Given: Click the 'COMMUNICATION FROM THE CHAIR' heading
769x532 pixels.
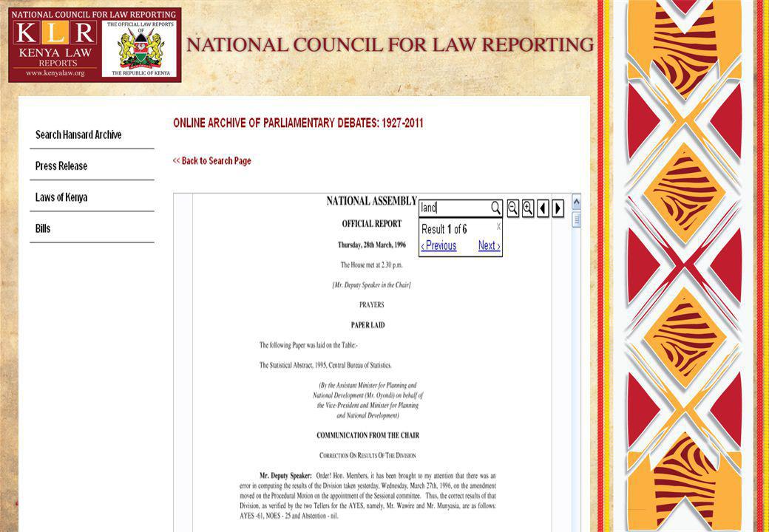Looking at the screenshot, I should pos(367,435).
